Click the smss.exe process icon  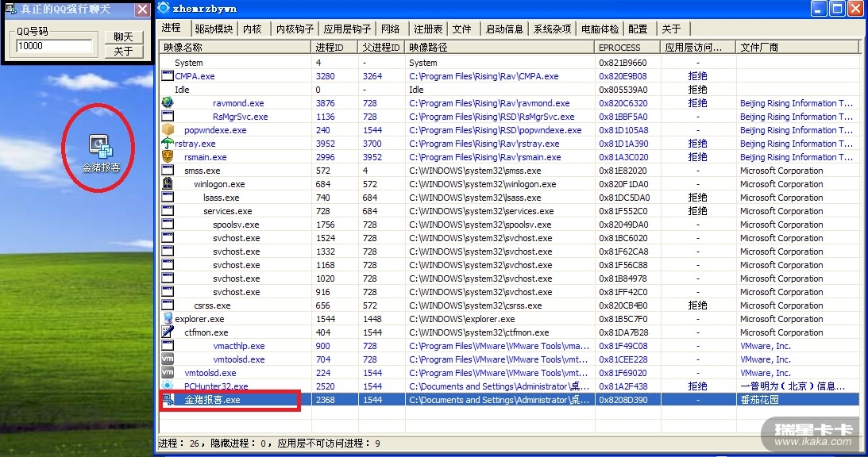[x=168, y=170]
